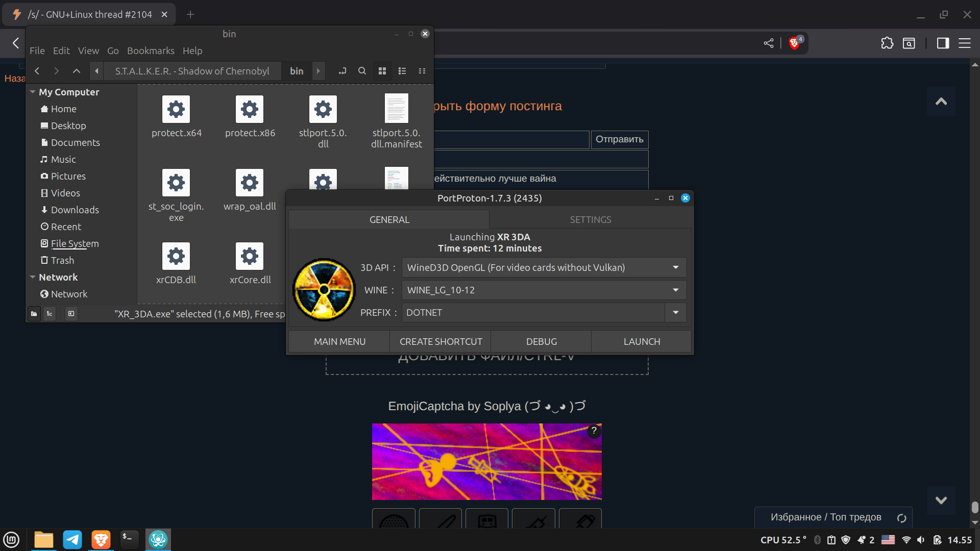This screenshot has height=551, width=980.
Task: Open the WINE version dropdown
Action: [x=675, y=290]
